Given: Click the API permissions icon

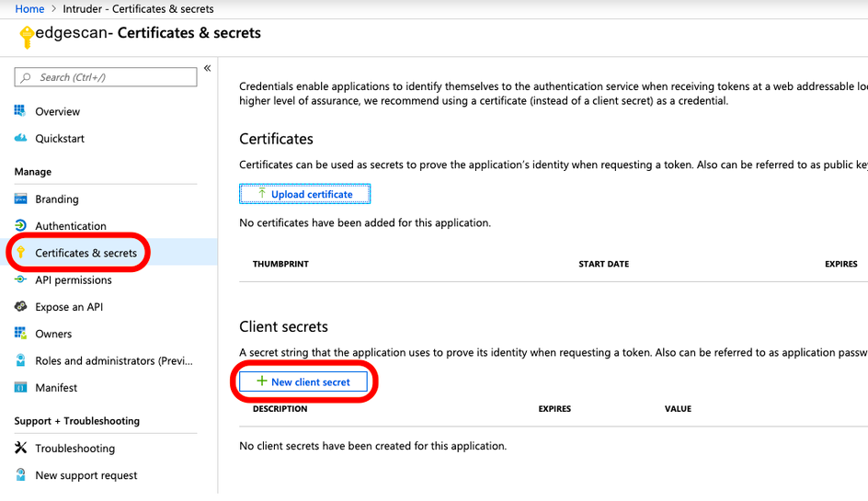Looking at the screenshot, I should pos(20,279).
